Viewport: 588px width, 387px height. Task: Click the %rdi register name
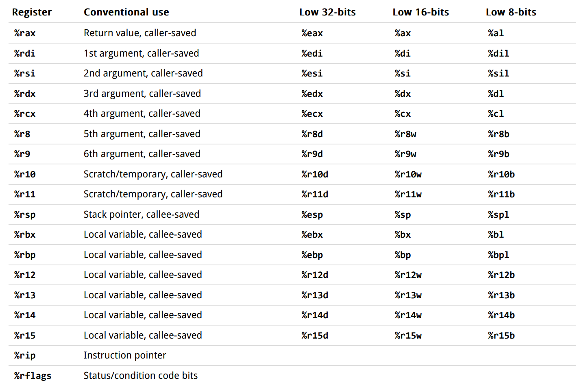click(x=25, y=53)
